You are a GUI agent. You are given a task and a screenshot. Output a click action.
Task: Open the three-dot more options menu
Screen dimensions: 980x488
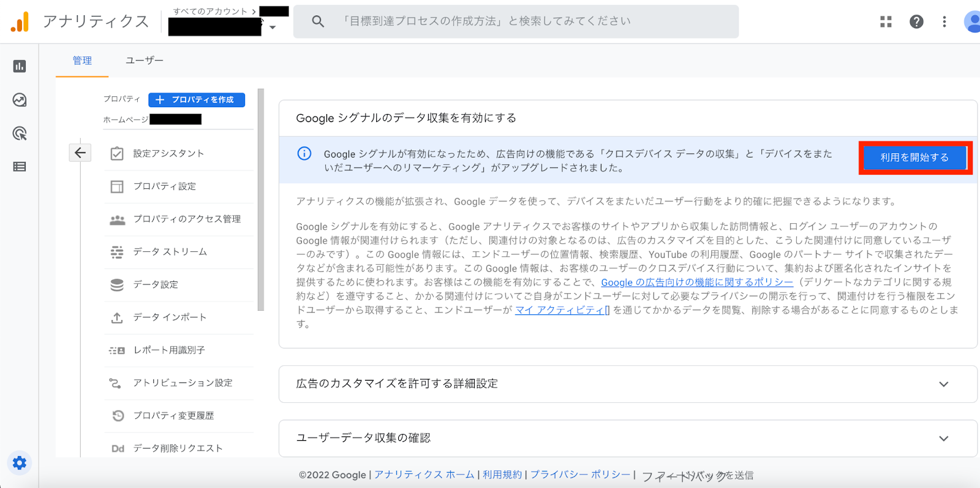(944, 21)
